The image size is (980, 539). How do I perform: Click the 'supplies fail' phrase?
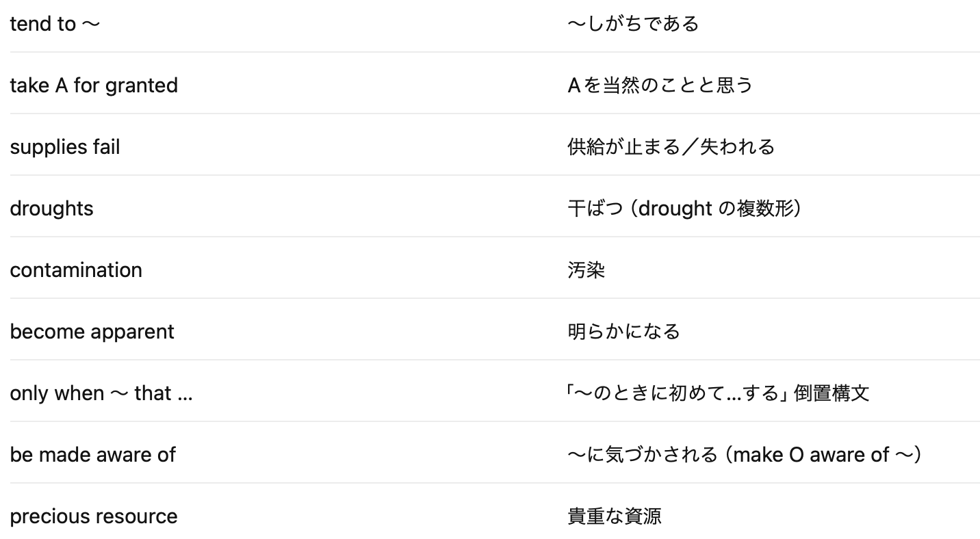65,147
